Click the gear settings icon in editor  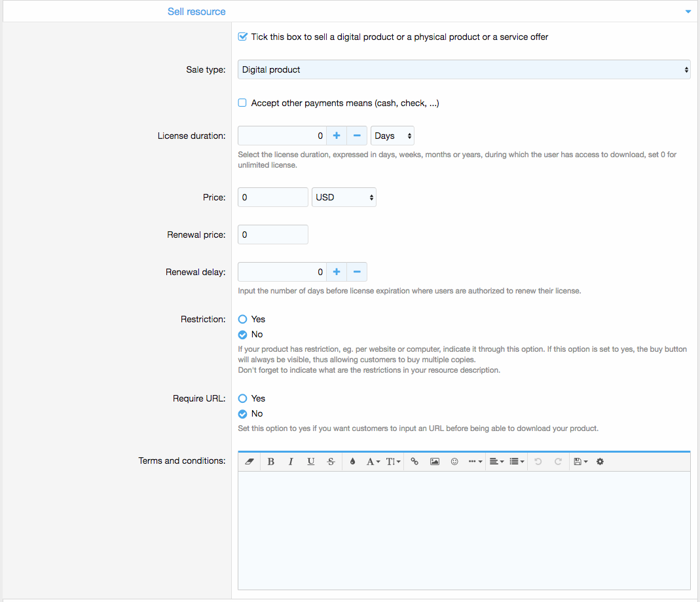click(600, 462)
